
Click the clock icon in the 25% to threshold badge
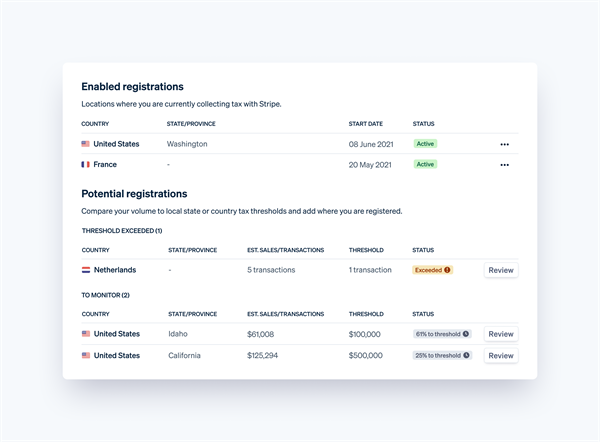466,355
